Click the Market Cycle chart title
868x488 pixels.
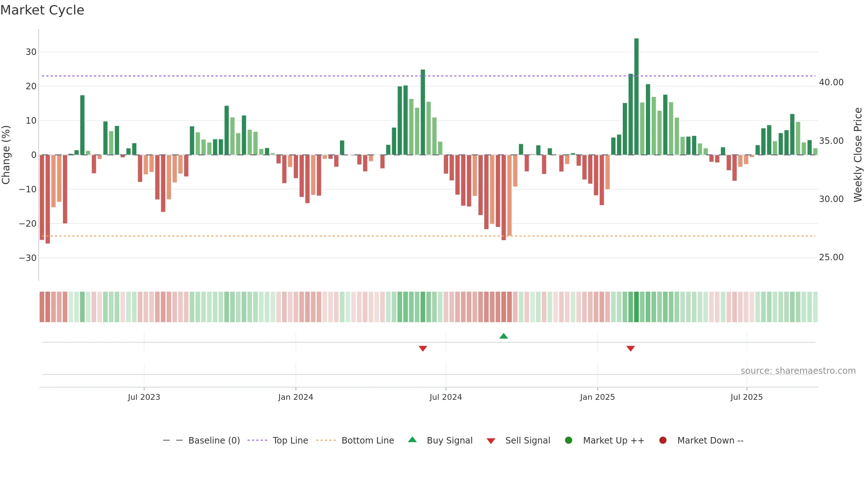tap(42, 10)
